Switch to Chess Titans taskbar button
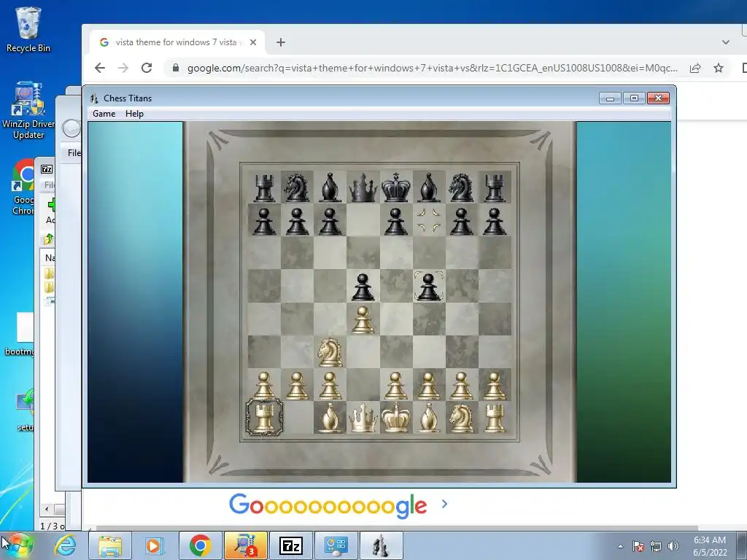Viewport: 747px width, 560px height. [381, 545]
